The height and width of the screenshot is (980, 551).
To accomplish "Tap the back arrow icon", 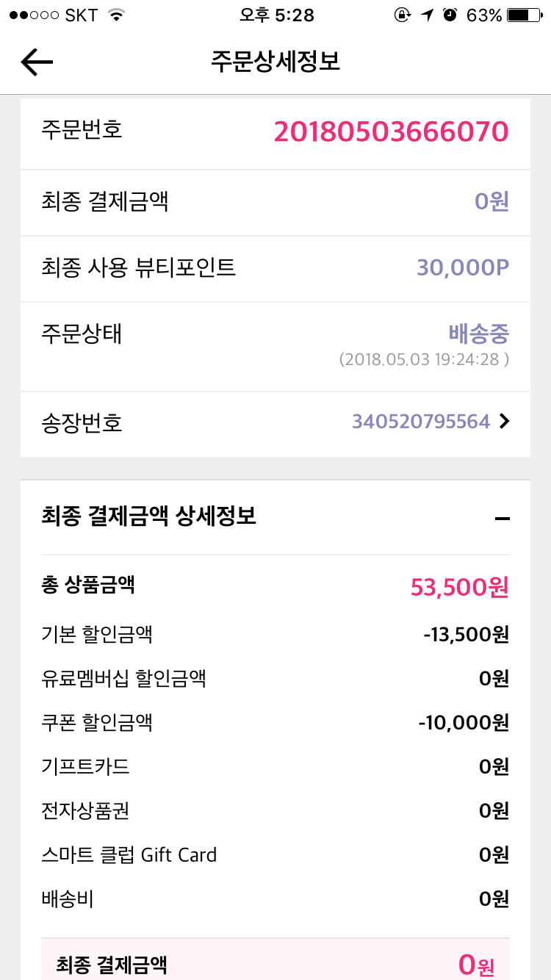I will (37, 62).
